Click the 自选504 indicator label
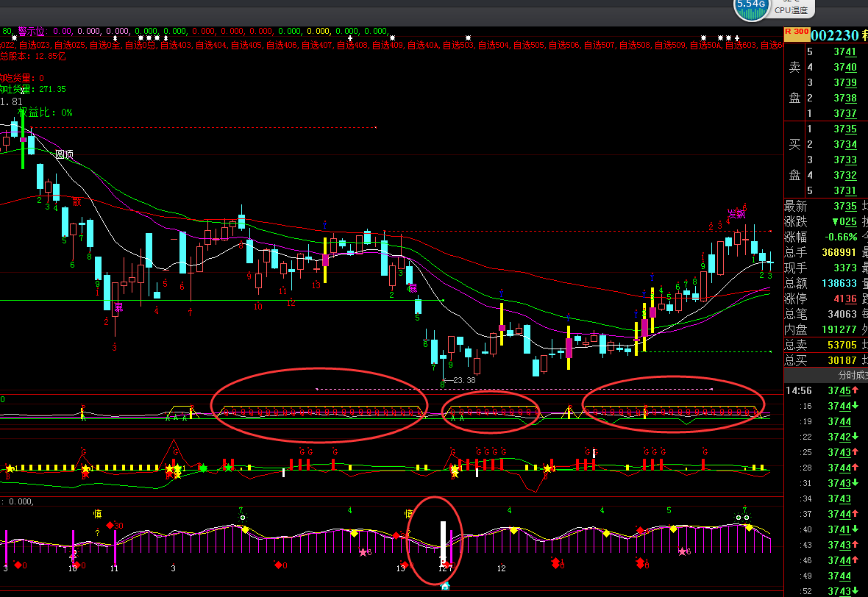The image size is (868, 597). tap(494, 45)
